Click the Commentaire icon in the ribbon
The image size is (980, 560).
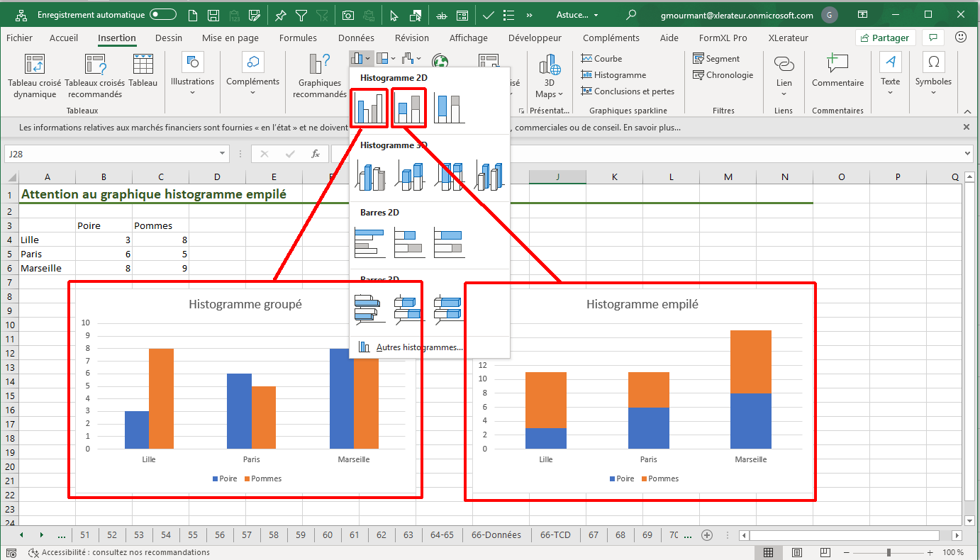tap(837, 72)
